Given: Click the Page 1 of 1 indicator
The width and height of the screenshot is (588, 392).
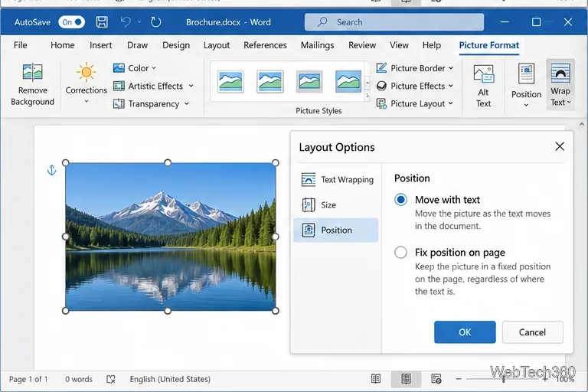Looking at the screenshot, I should (28, 379).
